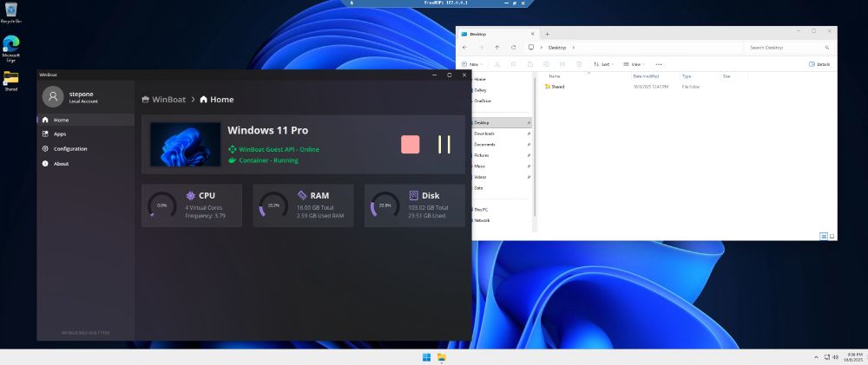Click the "103.02 GB Total" disk text
Screen dimensions: 868x365
click(x=428, y=208)
